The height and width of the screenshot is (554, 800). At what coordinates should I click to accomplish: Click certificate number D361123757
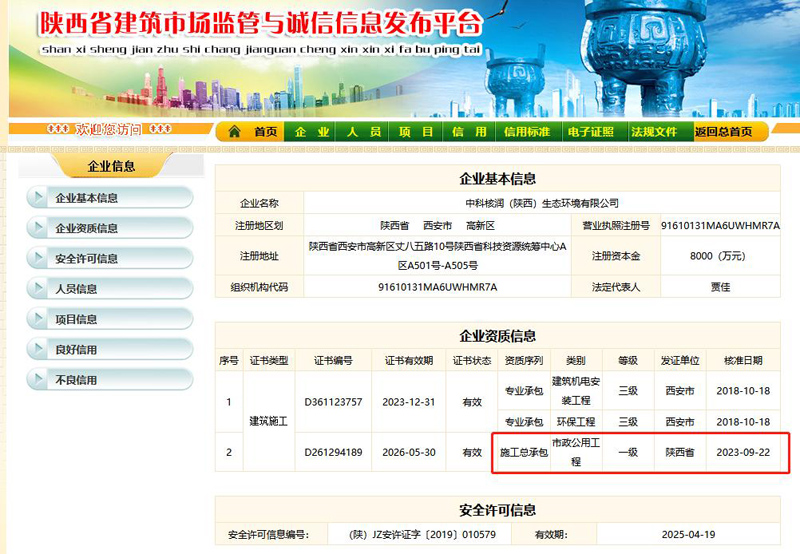[x=333, y=402]
